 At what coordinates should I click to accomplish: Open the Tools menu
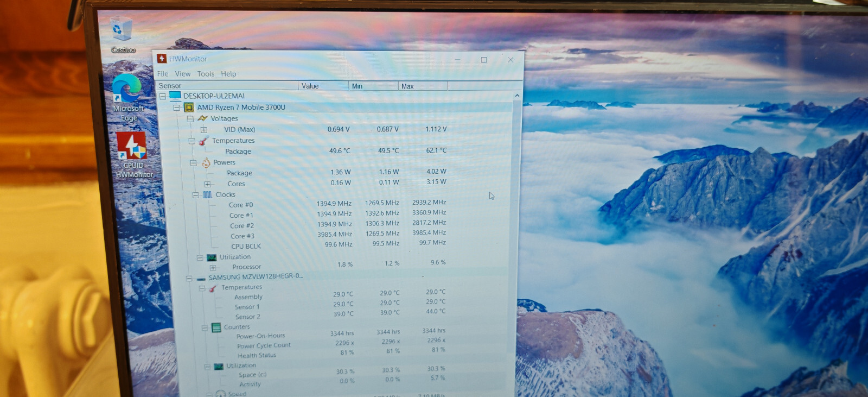(x=206, y=74)
